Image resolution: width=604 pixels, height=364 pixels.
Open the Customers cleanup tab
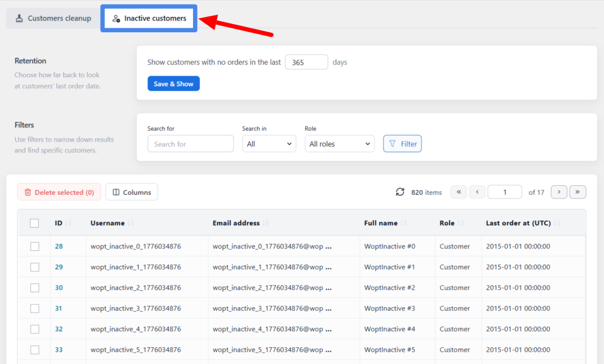click(53, 18)
